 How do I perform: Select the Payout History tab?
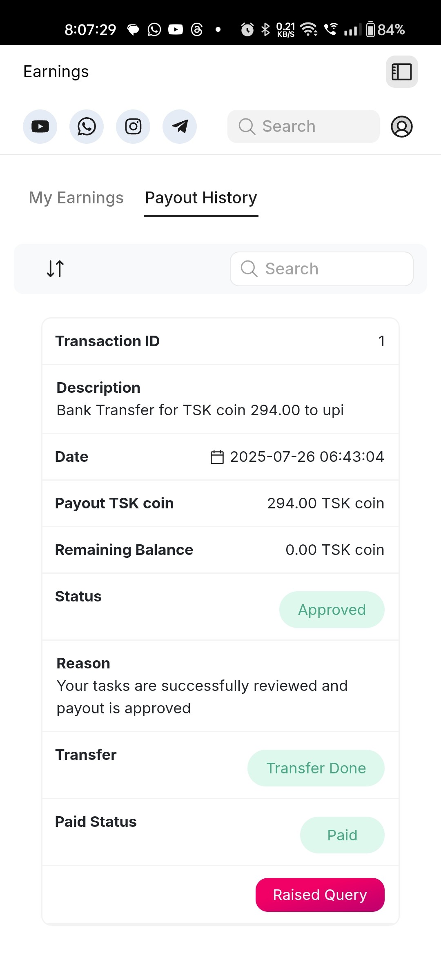click(x=201, y=198)
